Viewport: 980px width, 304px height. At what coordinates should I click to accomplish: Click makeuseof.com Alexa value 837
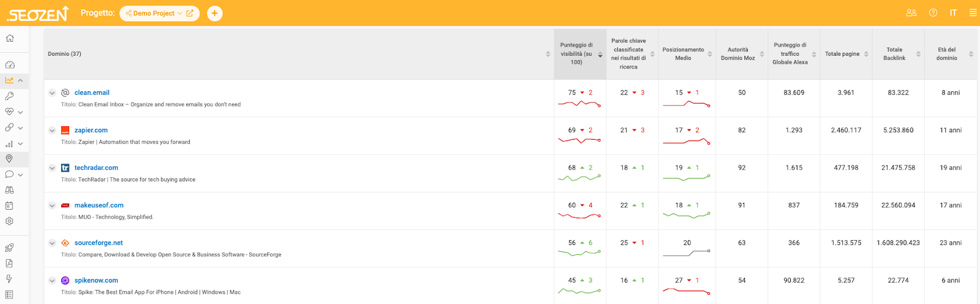point(794,205)
